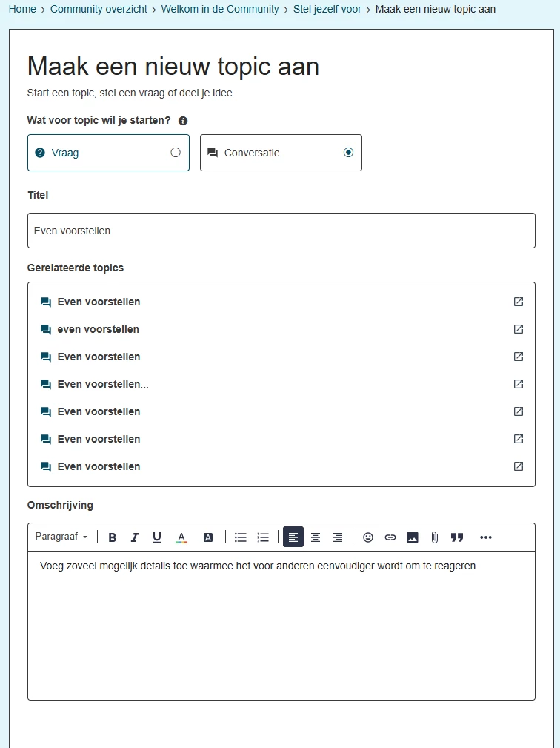560x748 pixels.
Task: Select the Vraag topic type
Action: pos(108,153)
